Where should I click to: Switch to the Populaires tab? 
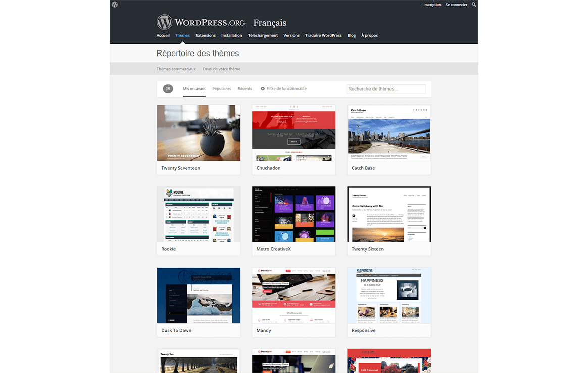click(x=222, y=89)
